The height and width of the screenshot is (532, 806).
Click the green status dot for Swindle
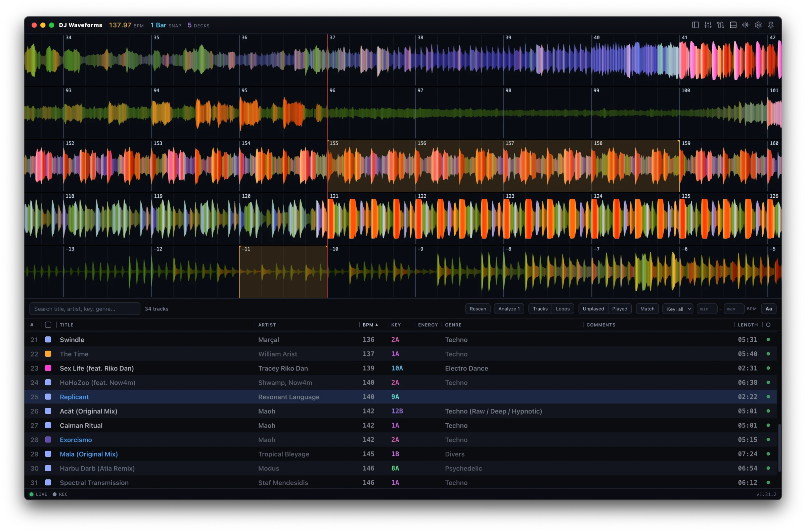768,339
